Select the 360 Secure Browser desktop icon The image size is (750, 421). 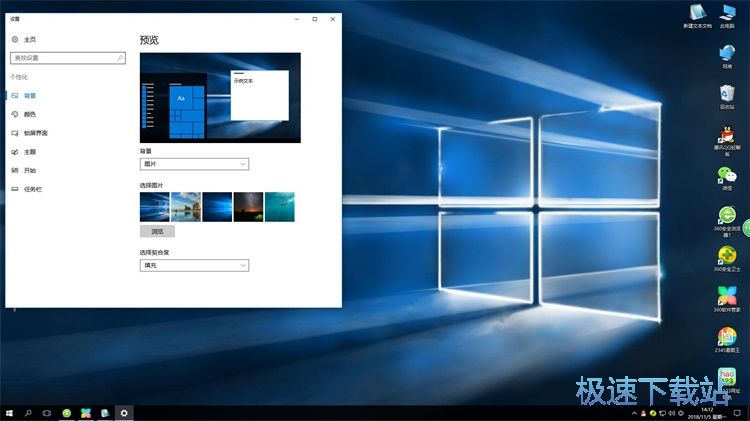click(x=727, y=222)
